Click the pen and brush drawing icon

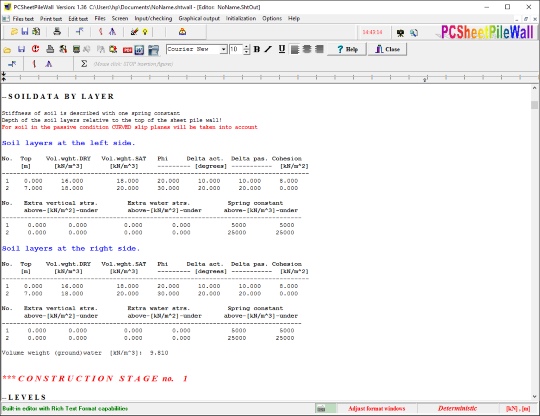click(x=134, y=32)
